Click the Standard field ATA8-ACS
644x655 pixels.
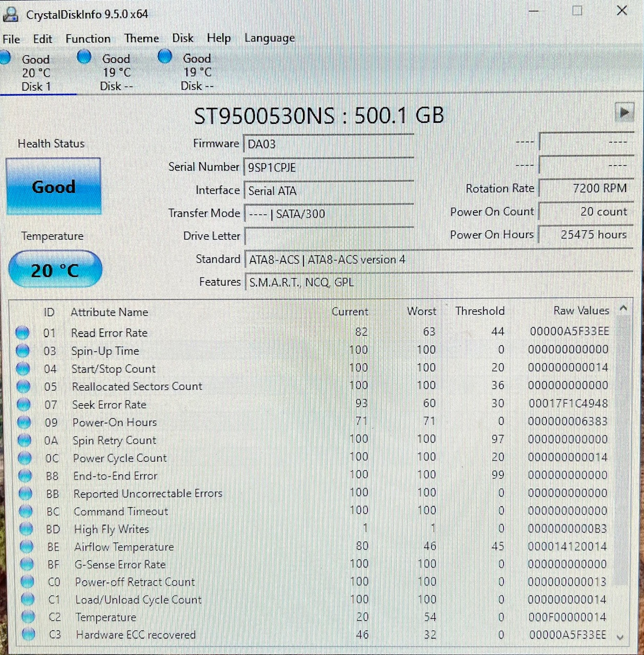click(439, 259)
